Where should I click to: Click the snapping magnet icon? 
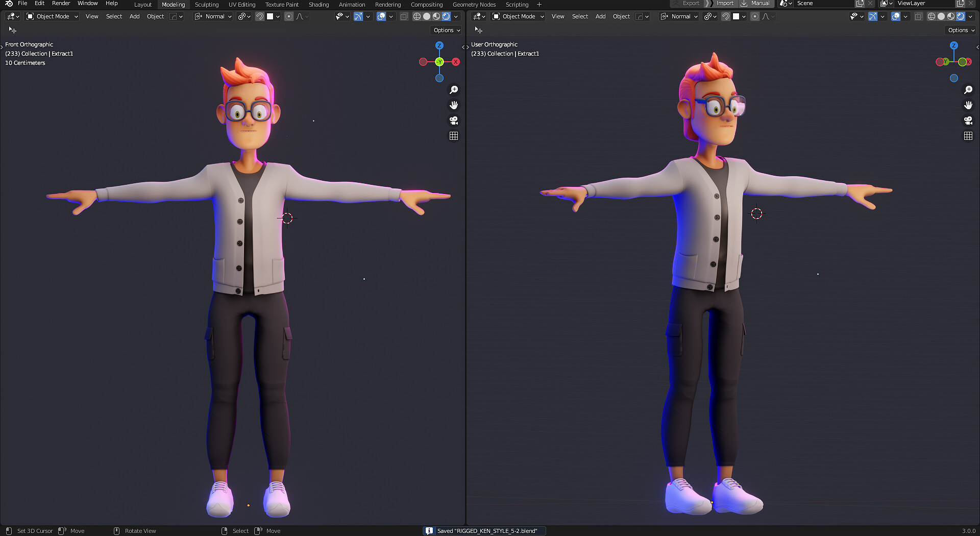click(x=260, y=16)
